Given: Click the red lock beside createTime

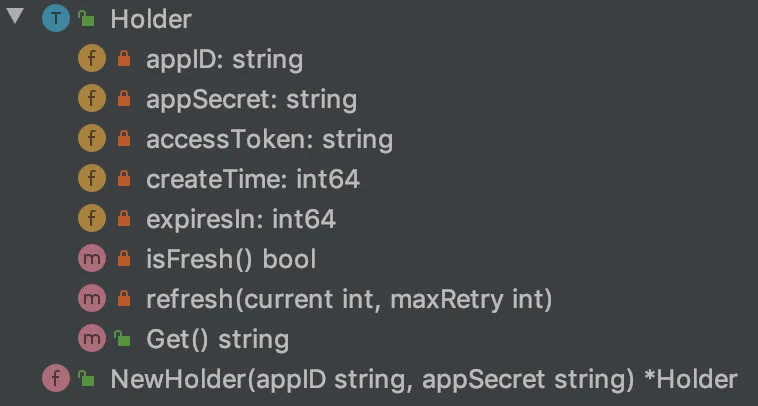Looking at the screenshot, I should (124, 179).
